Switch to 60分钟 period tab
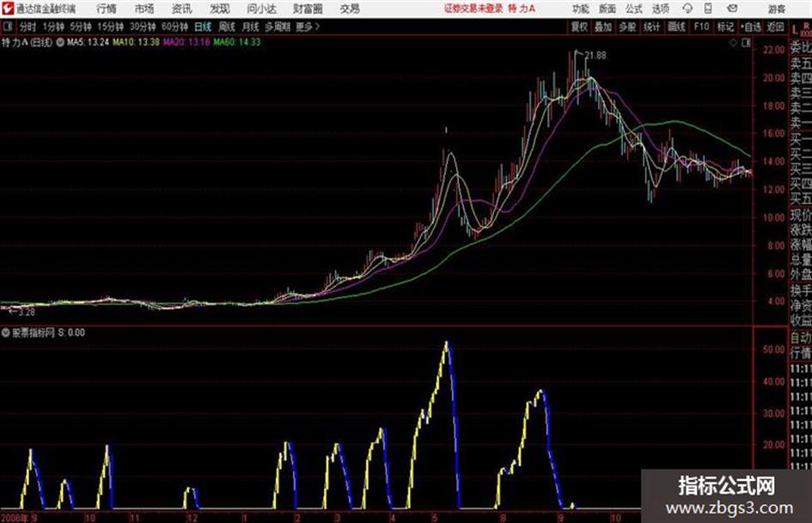This screenshot has width=812, height=523. click(x=174, y=27)
